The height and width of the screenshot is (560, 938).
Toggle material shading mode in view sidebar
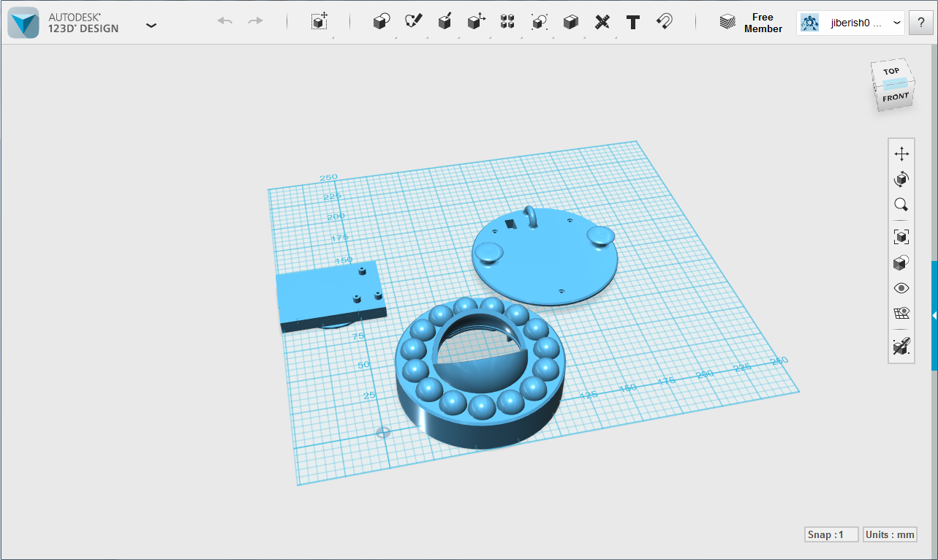901,262
